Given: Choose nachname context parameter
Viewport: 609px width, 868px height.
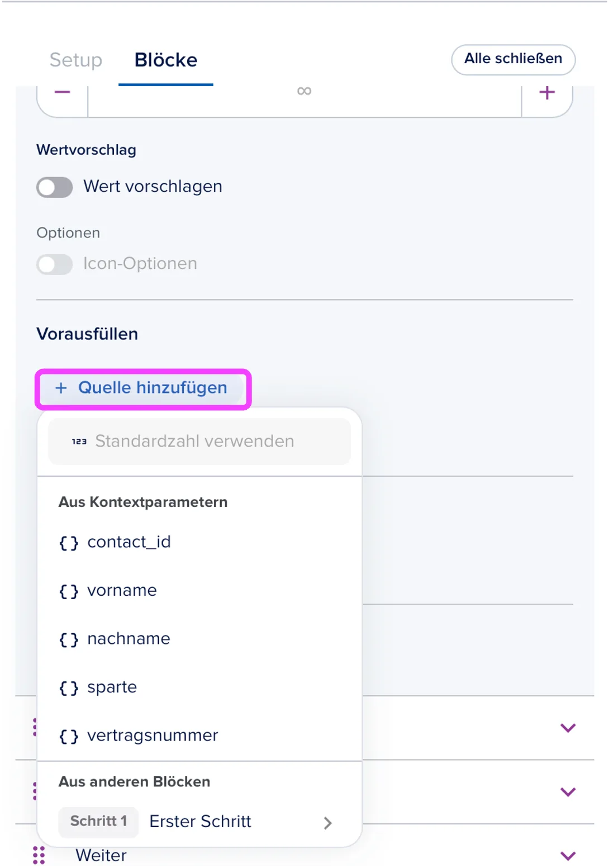Looking at the screenshot, I should 199,639.
